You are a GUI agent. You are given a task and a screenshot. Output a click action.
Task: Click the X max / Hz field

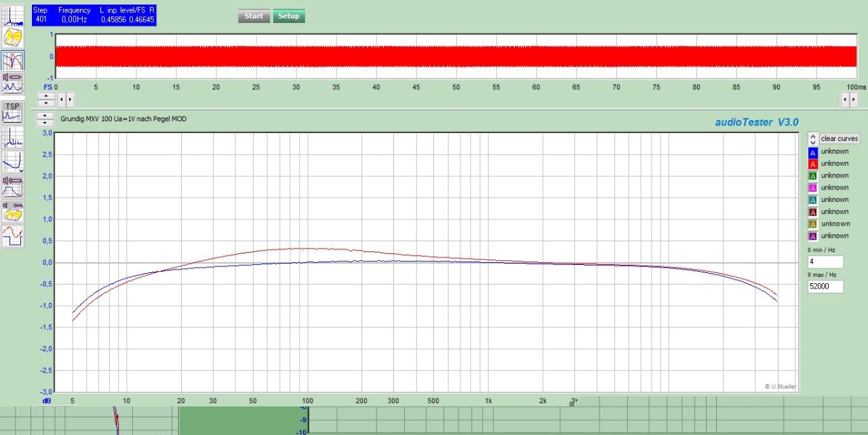[825, 287]
